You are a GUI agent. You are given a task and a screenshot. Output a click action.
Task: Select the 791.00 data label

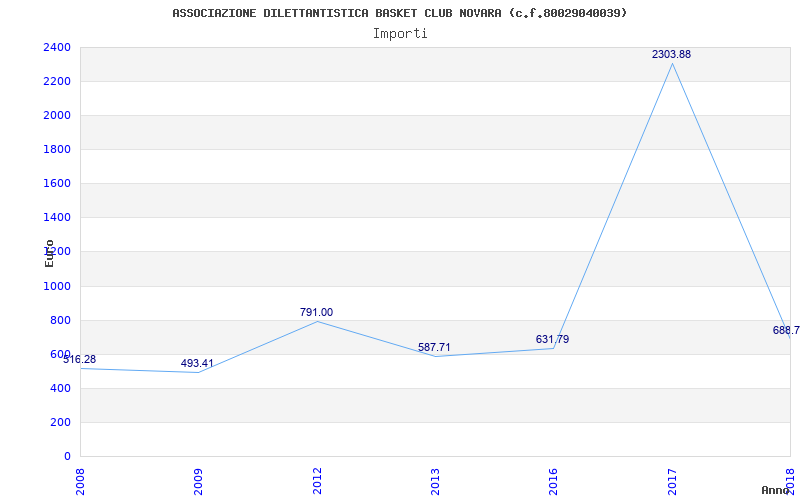click(x=316, y=312)
